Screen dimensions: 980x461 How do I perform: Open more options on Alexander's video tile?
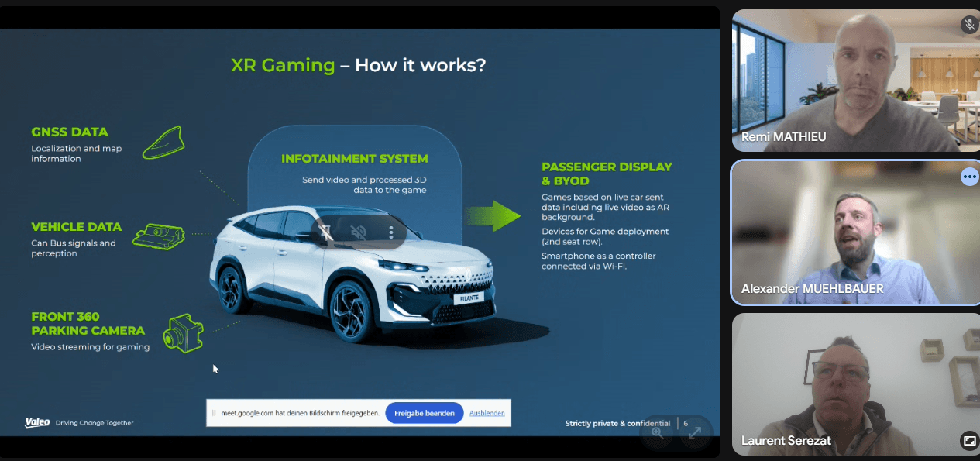pos(969,177)
